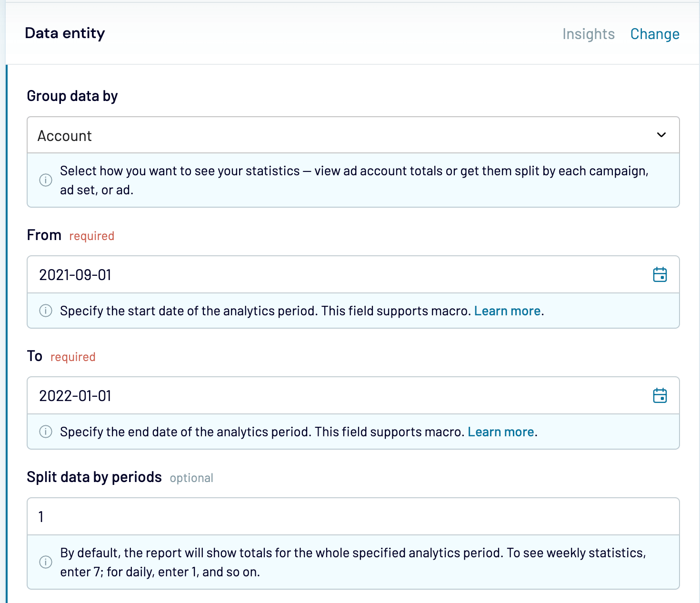Open Learn more about end date macros
Viewport: 700px width, 603px height.
(x=500, y=432)
